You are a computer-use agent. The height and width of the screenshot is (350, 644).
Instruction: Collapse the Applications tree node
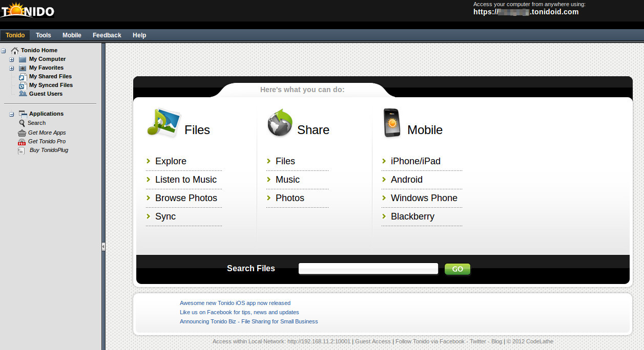12,114
